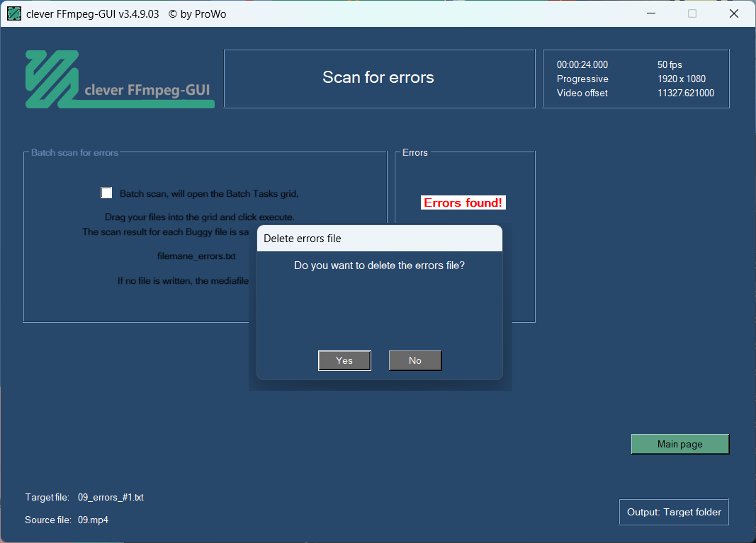756x543 pixels.
Task: Click the Source file: label
Action: (48, 520)
